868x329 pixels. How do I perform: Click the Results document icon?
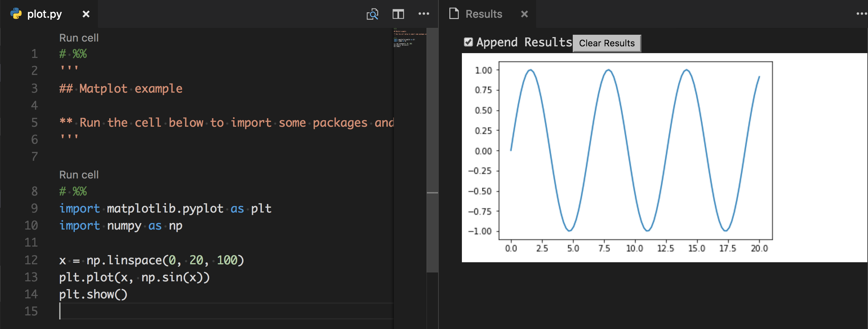[x=454, y=14]
